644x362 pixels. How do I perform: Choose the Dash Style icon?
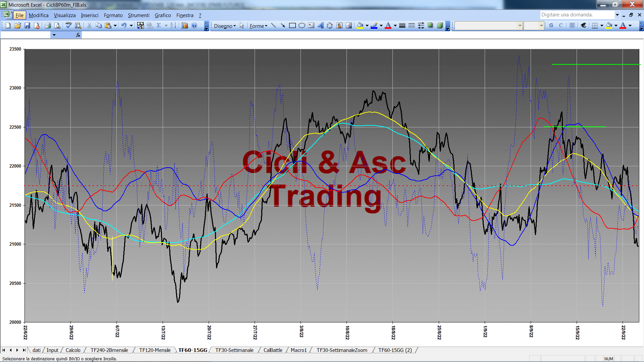click(x=412, y=25)
